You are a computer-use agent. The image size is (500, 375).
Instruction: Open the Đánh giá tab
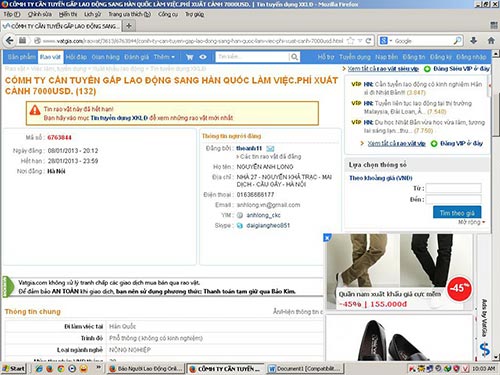(136, 57)
